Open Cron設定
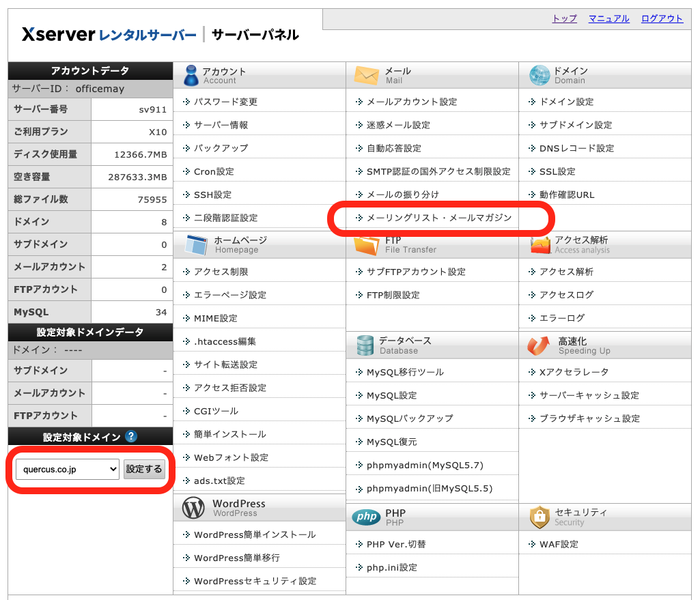 tap(214, 171)
